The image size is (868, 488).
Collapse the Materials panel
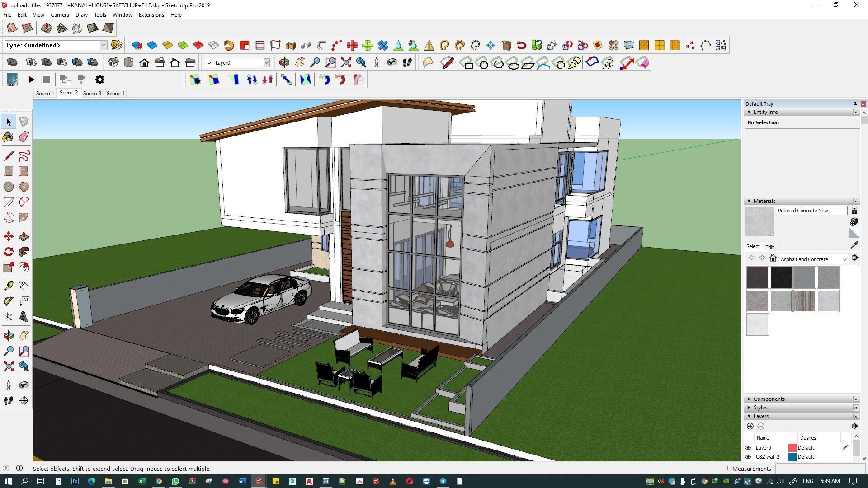tap(749, 201)
